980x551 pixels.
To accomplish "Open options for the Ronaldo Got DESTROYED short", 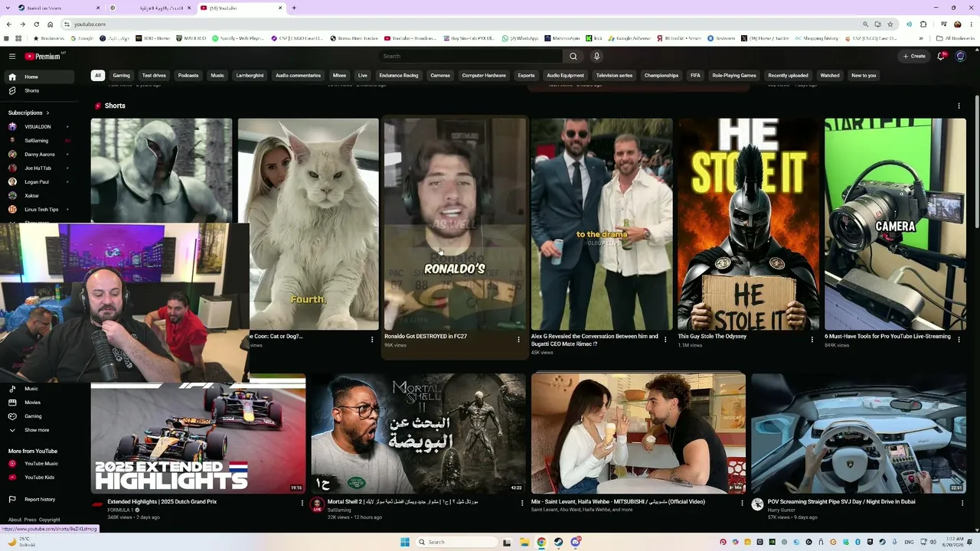I will [518, 339].
